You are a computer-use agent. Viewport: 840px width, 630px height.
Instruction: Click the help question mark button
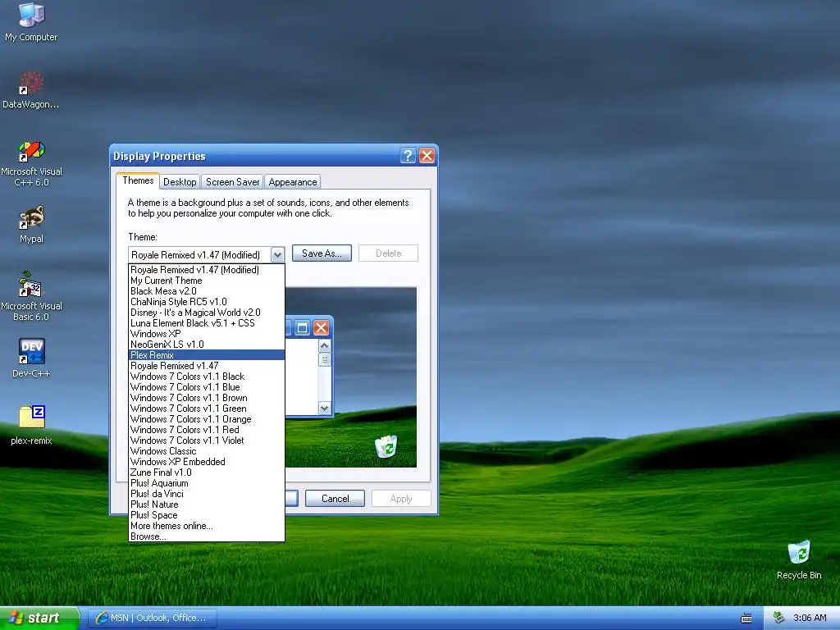(x=408, y=155)
